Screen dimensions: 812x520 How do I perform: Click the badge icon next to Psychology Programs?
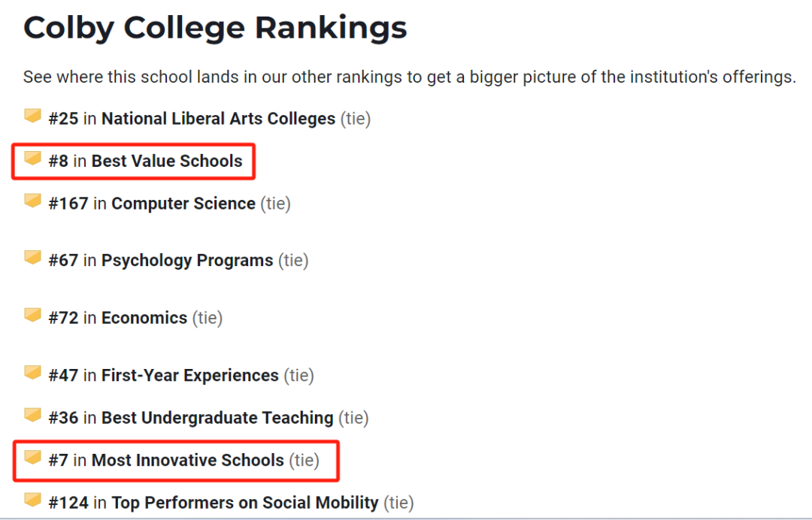click(32, 258)
